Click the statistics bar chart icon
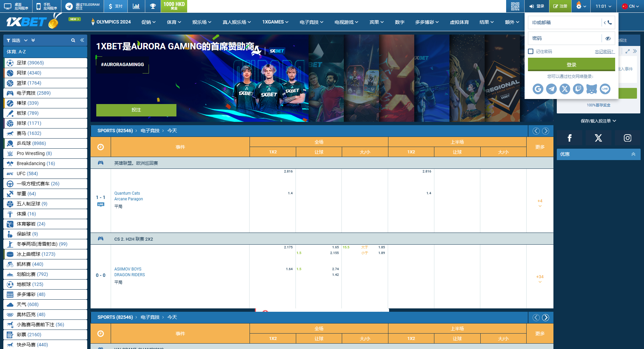Screen dimensions: 644x349 [136, 6]
